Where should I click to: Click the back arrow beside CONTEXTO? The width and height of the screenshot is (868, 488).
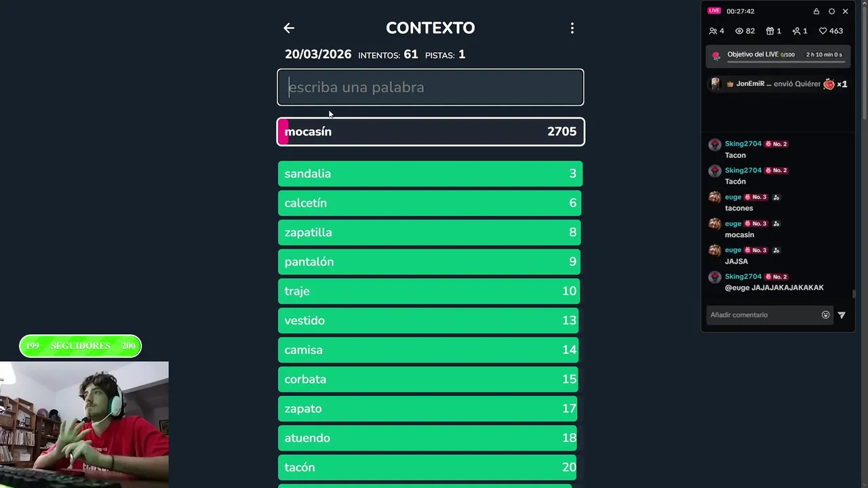[289, 28]
